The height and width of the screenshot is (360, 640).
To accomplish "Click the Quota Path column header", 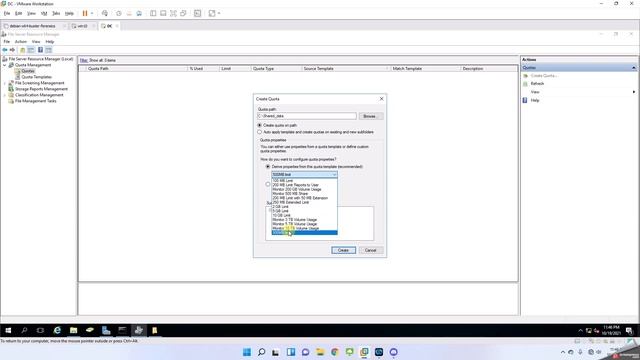I will [137, 69].
